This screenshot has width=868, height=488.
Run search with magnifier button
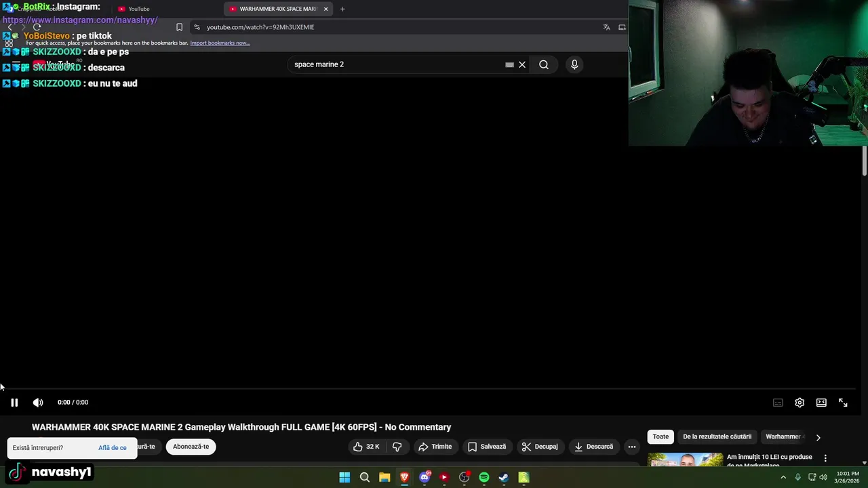point(544,64)
